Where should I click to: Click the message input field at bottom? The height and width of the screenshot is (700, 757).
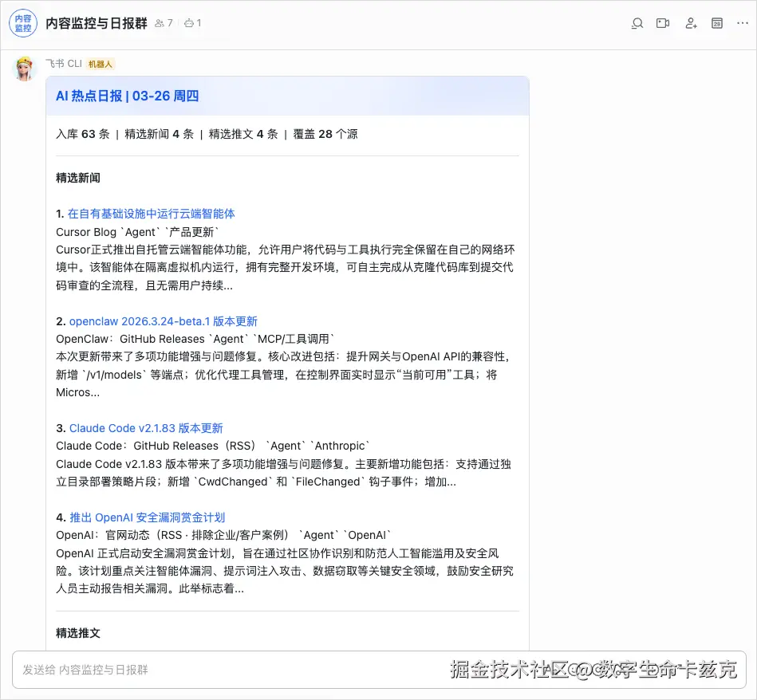[x=319, y=671]
